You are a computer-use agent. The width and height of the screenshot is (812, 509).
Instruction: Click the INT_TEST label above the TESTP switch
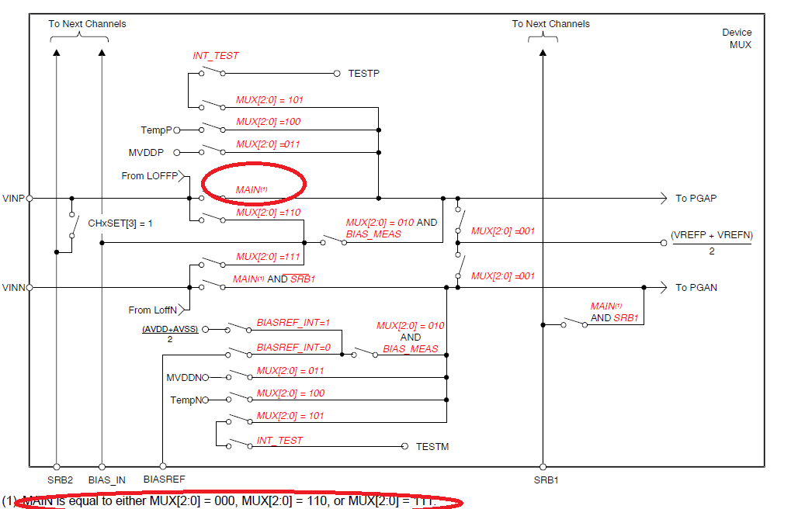click(x=216, y=55)
